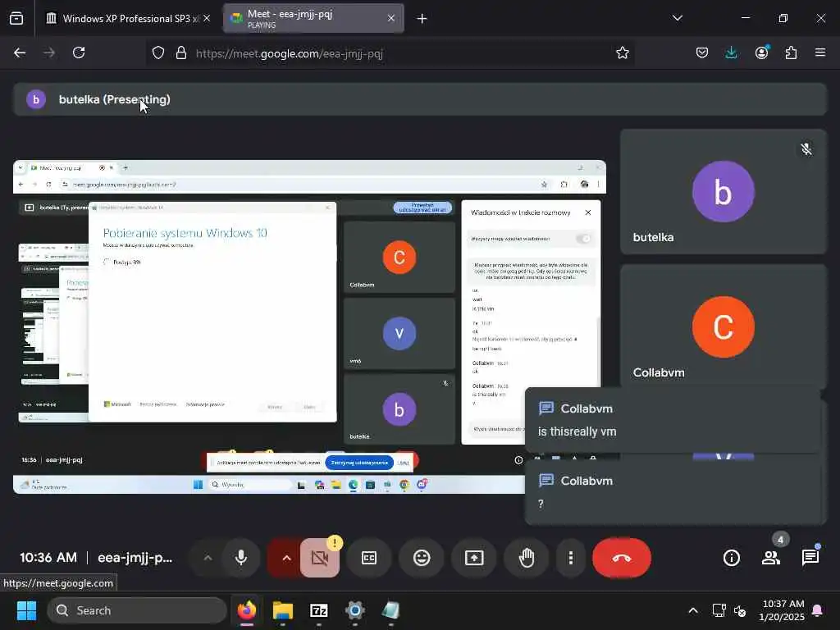
Task: Show the participants people panel
Action: coord(771,558)
